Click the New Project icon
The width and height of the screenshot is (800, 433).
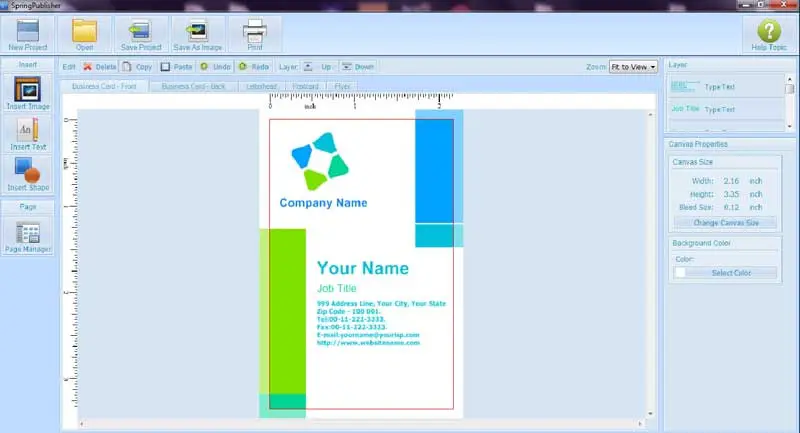(x=28, y=31)
